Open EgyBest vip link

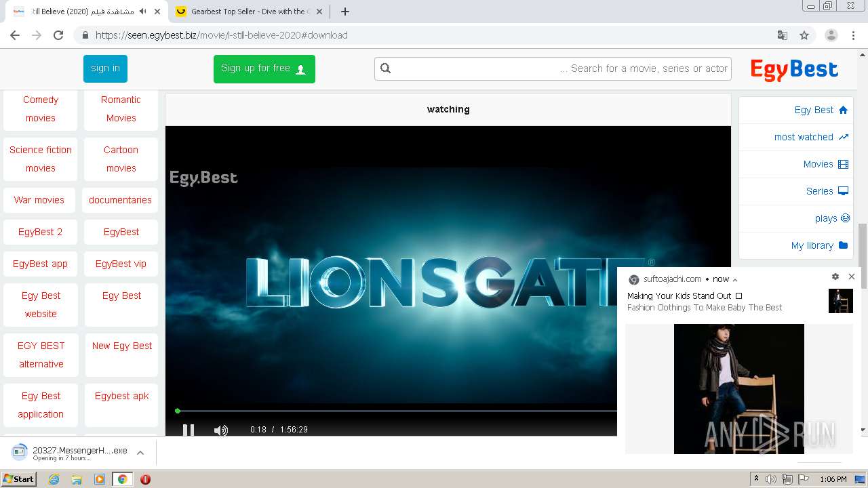121,264
